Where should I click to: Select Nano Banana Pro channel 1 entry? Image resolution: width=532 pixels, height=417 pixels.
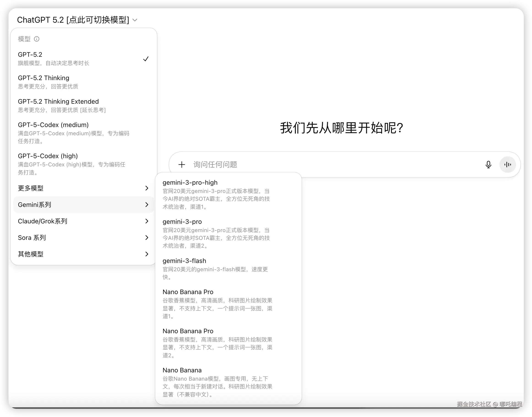pyautogui.click(x=217, y=303)
